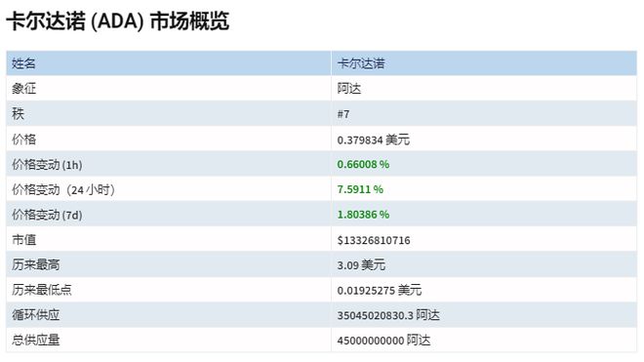This screenshot has height=362, width=644.
Task: Click the 价格变动 (24 小时) label
Action: pyautogui.click(x=63, y=189)
